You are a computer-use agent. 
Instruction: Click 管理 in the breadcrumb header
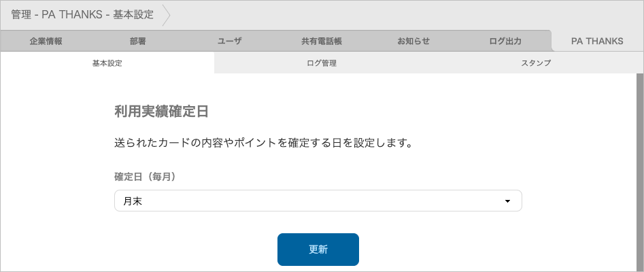pos(21,14)
